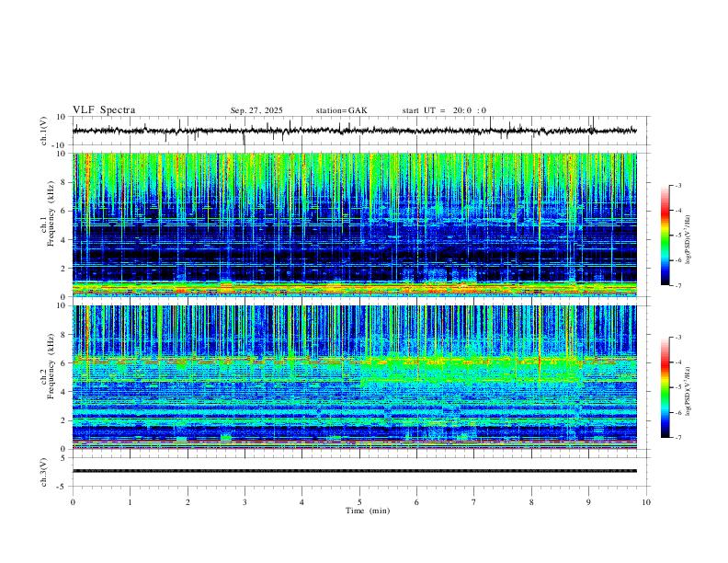Viewport: 728px width, 563px height.
Task: Click "-7" on the ch.2 color scale
Action: (678, 437)
